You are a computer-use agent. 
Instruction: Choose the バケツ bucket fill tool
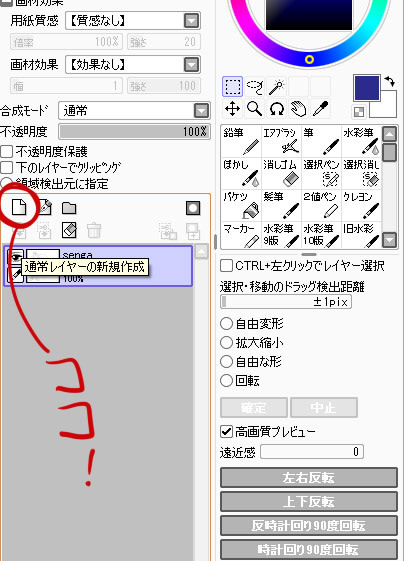click(241, 205)
